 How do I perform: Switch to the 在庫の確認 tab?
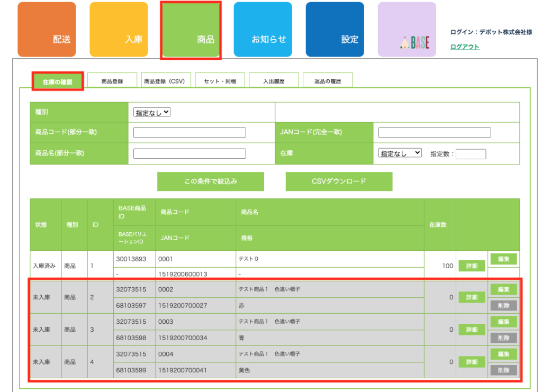pyautogui.click(x=58, y=81)
